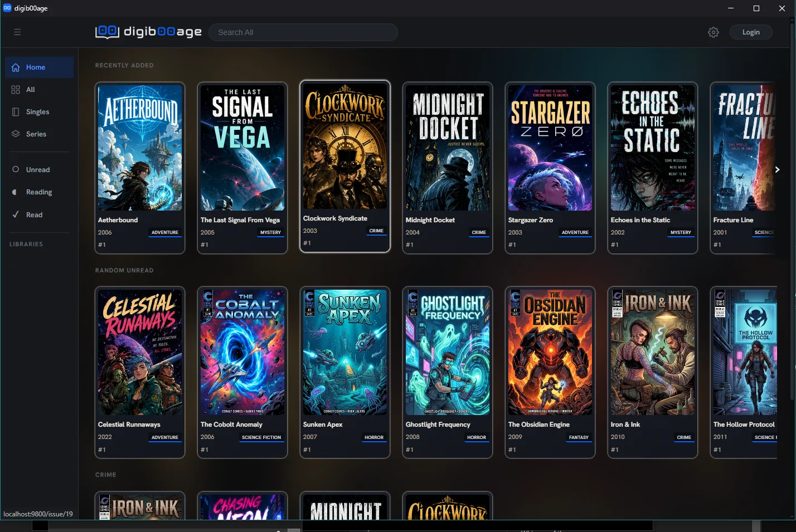Click the digib00age title bar app icon

pyautogui.click(x=7, y=8)
